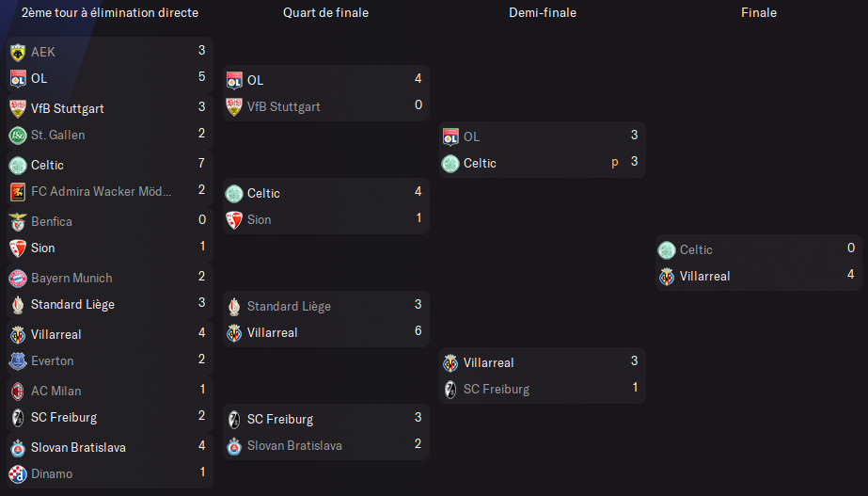
Task: Open Standard Liège in the quarter-final match
Action: click(x=289, y=307)
